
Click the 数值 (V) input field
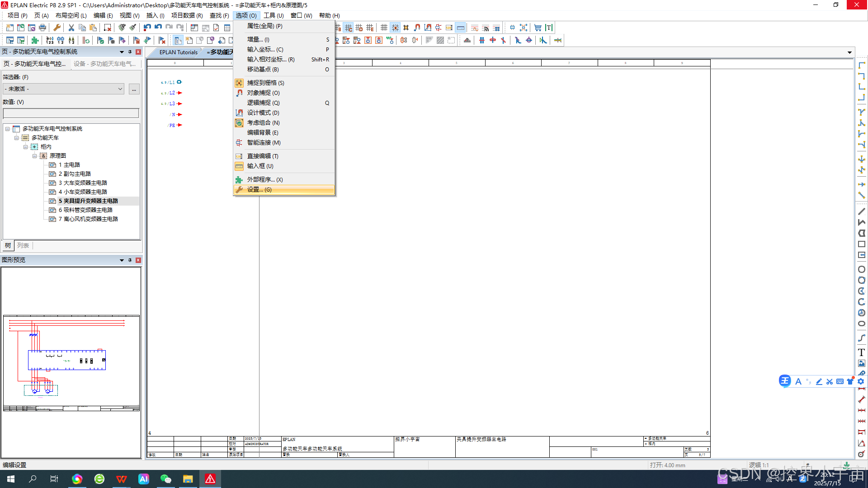tap(71, 113)
